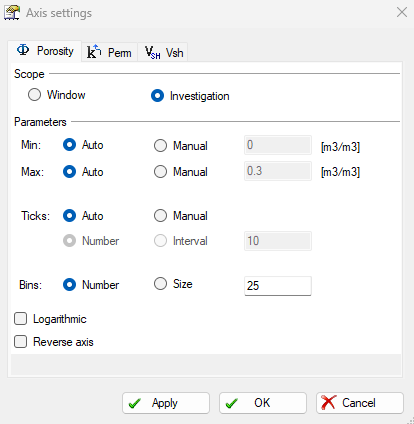414x424 pixels.
Task: Click the green checkmark on OK
Action: (x=232, y=404)
